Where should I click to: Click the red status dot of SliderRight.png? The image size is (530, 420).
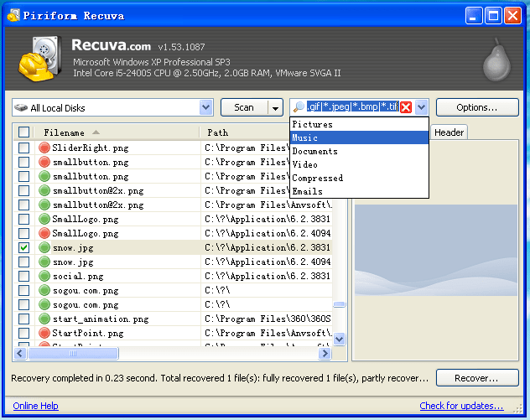(44, 148)
